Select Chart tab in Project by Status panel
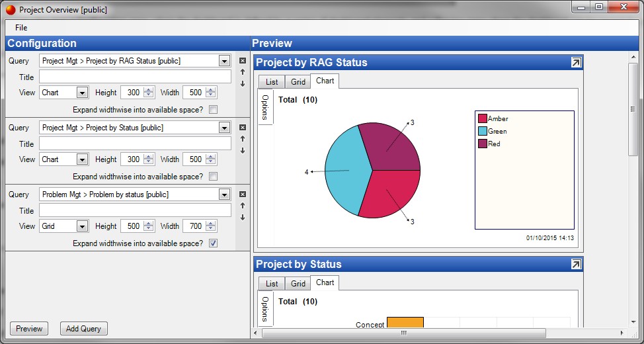 (x=325, y=282)
